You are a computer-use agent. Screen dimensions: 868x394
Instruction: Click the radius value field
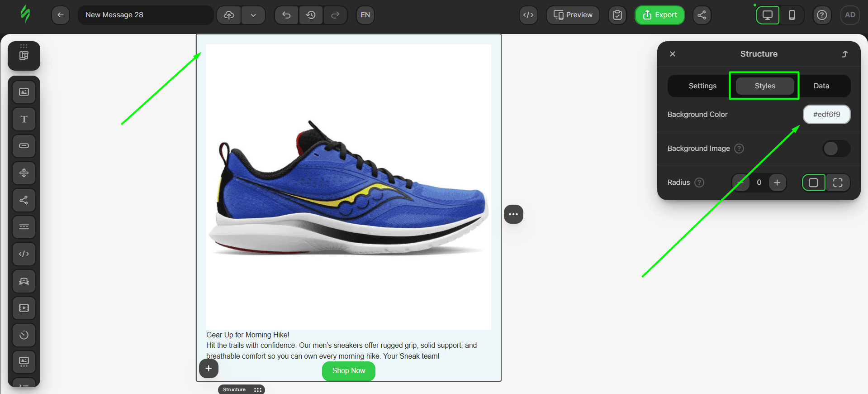tap(759, 183)
